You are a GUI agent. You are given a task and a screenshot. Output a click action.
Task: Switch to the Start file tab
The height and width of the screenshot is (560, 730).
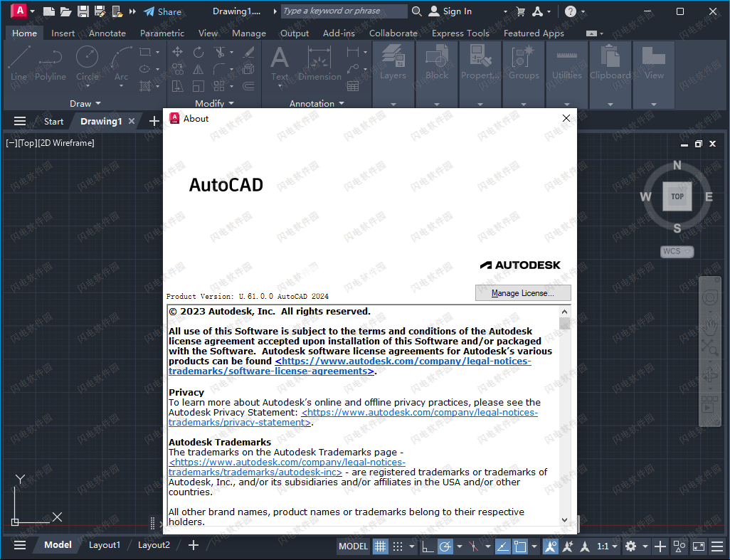[x=53, y=122]
